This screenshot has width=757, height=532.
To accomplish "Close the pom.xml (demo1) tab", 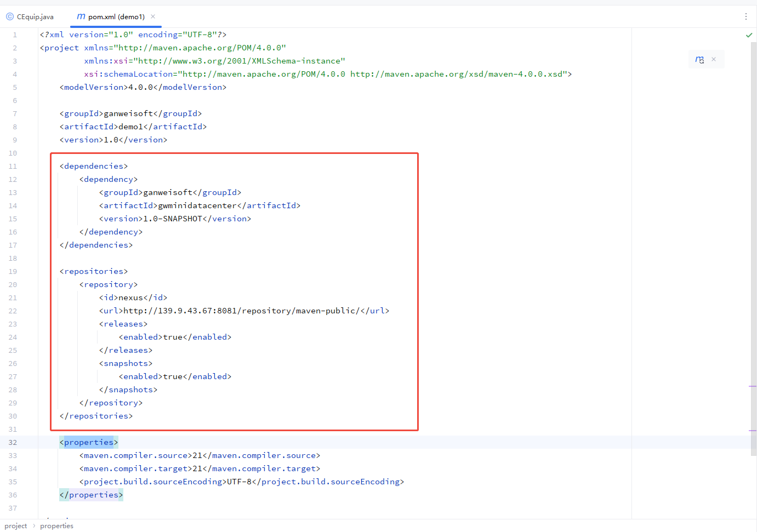I will [153, 16].
